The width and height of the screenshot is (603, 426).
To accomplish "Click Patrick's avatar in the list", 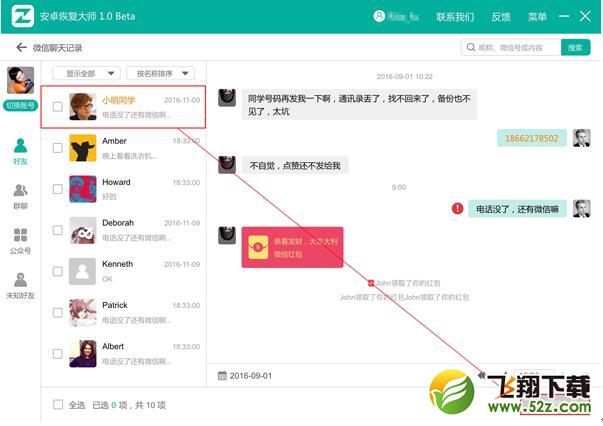I will [83, 312].
